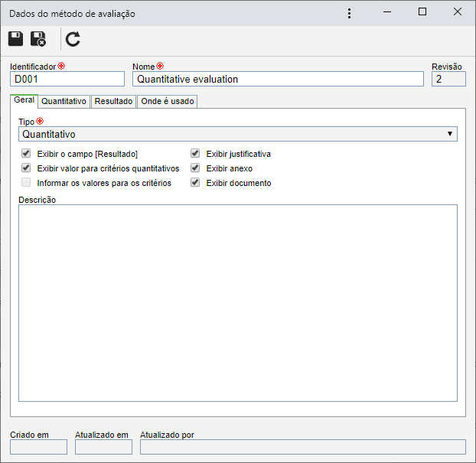The height and width of the screenshot is (463, 476).
Task: Click the 'Descrição' label
Action: (37, 200)
